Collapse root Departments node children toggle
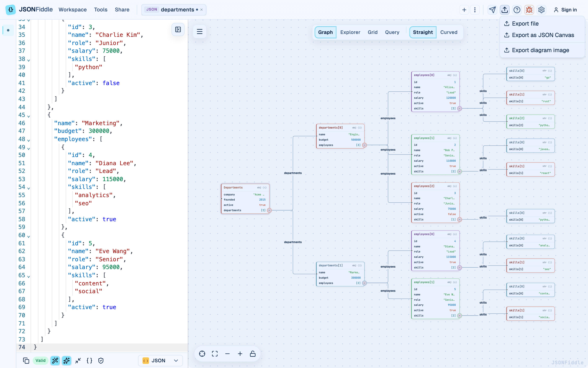The image size is (588, 368). point(269,210)
